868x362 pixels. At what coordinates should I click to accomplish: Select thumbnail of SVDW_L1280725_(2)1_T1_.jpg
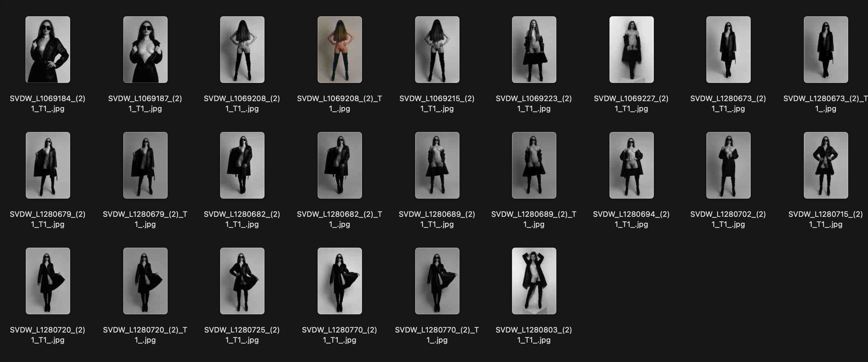(242, 281)
